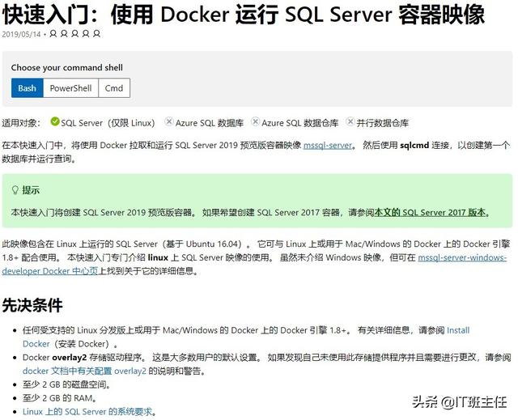Click the 至少 2 GB 的磁盘空间 bullet

[66, 384]
